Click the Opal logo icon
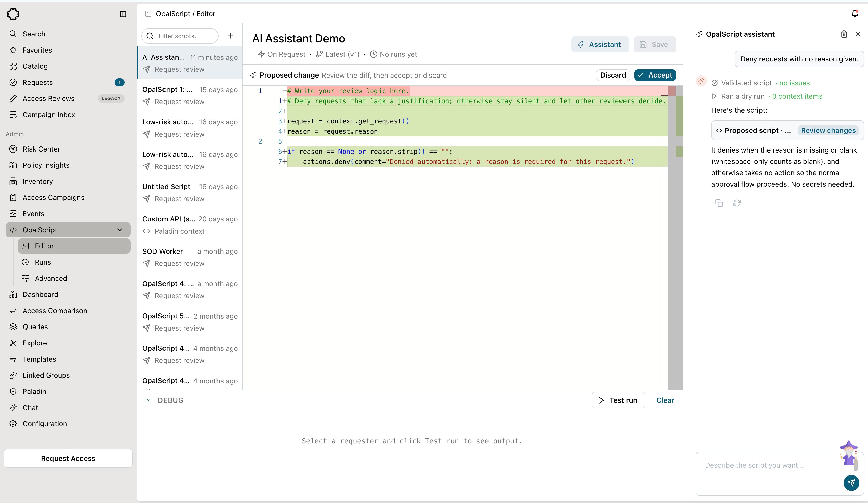This screenshot has width=868, height=503. point(13,14)
